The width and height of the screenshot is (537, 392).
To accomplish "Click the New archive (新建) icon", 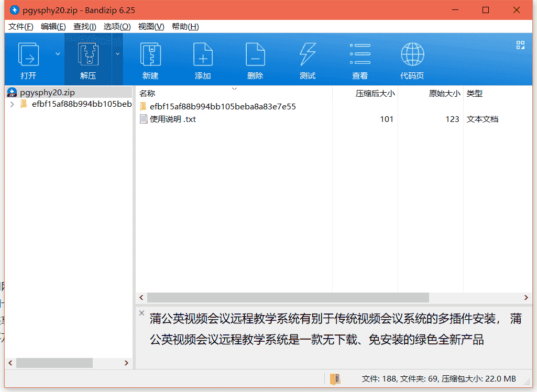I will point(150,54).
